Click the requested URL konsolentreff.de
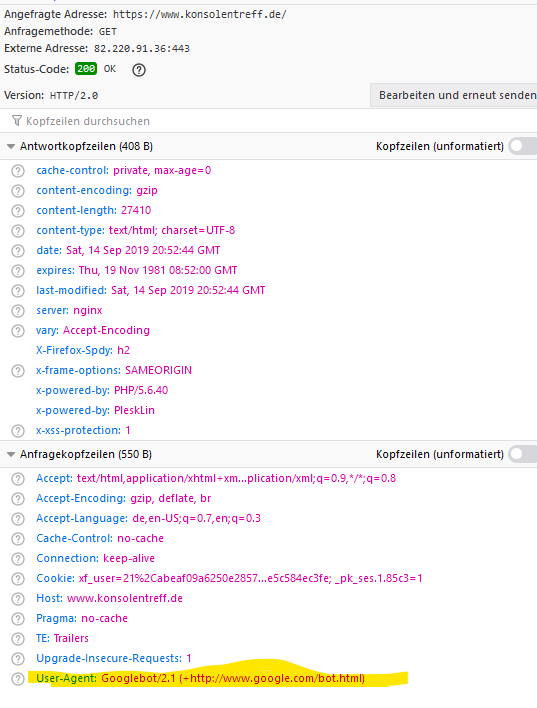 (x=199, y=14)
